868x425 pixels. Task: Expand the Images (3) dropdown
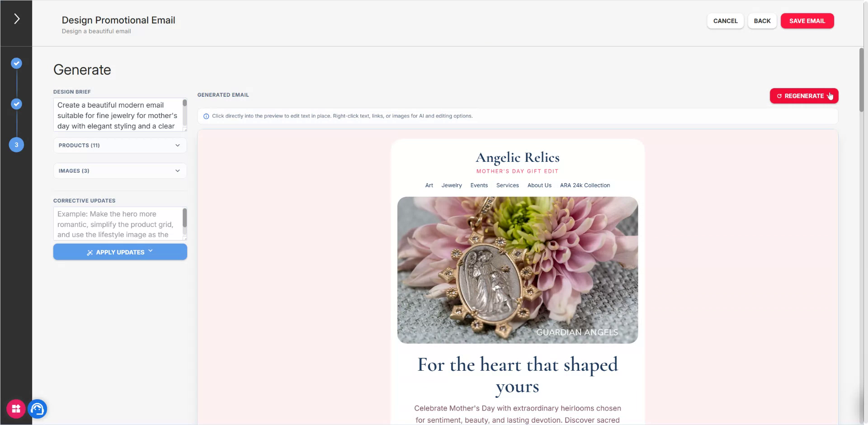[120, 171]
